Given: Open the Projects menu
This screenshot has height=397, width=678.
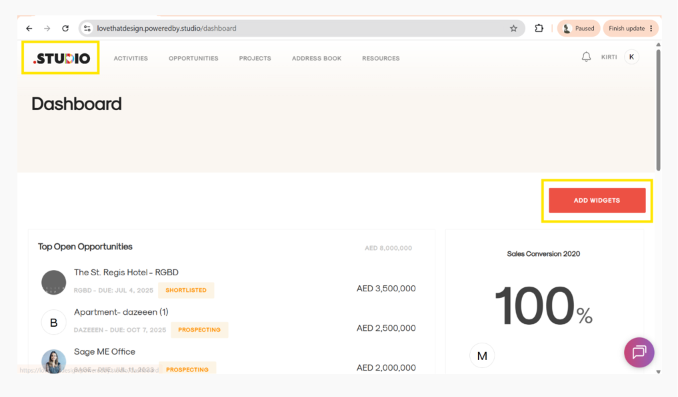Looking at the screenshot, I should point(255,58).
